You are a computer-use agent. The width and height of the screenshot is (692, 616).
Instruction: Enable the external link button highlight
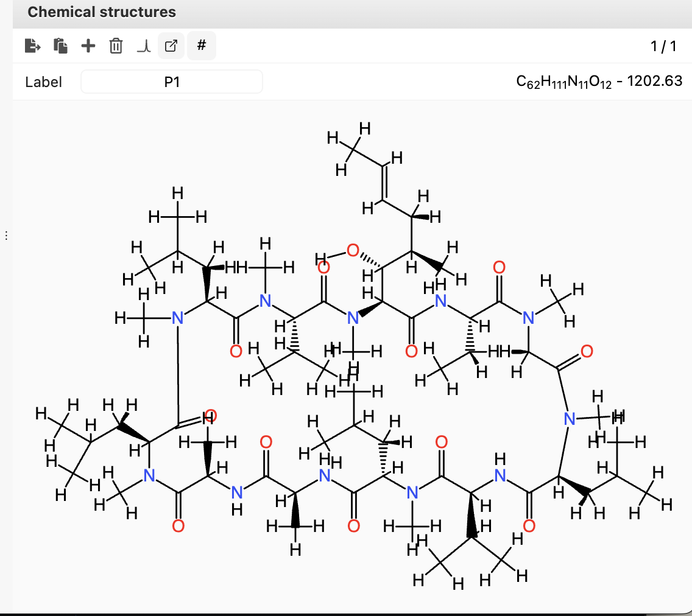170,46
